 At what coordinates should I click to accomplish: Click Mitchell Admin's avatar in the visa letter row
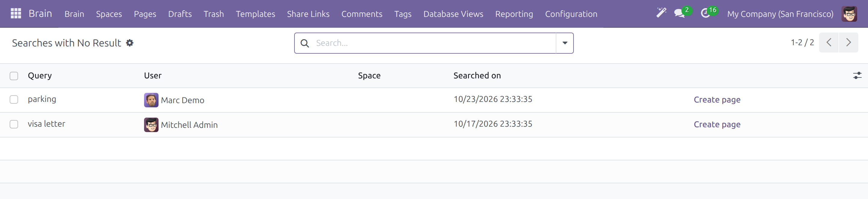[151, 125]
